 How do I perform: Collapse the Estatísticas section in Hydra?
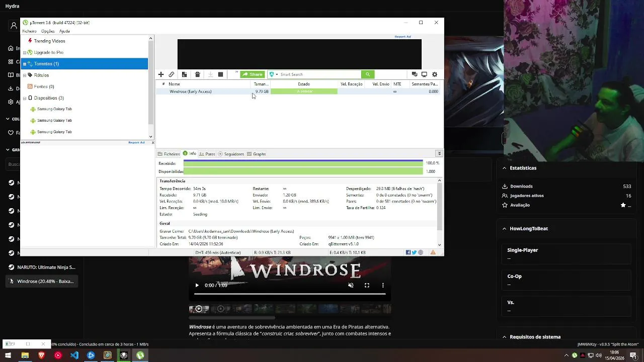[x=504, y=168]
